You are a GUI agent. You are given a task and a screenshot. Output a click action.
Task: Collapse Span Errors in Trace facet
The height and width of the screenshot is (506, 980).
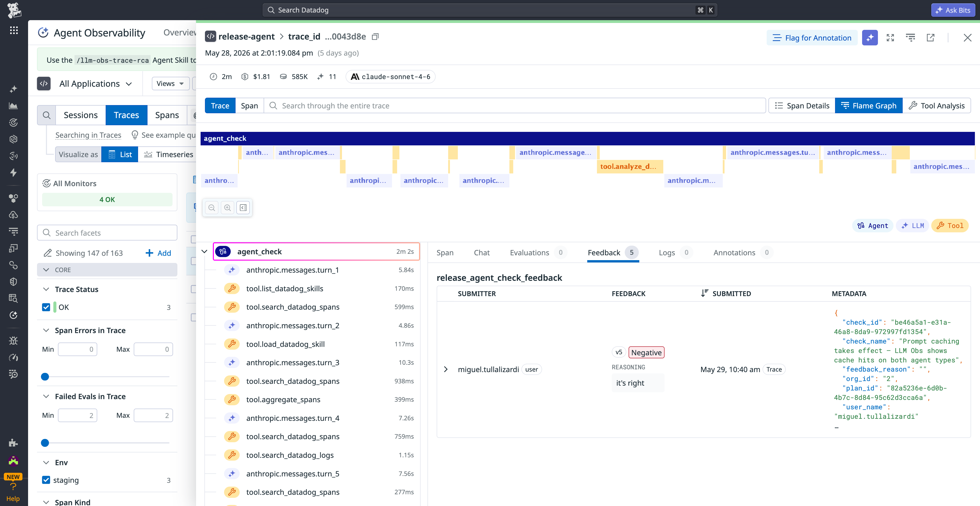[46, 330]
